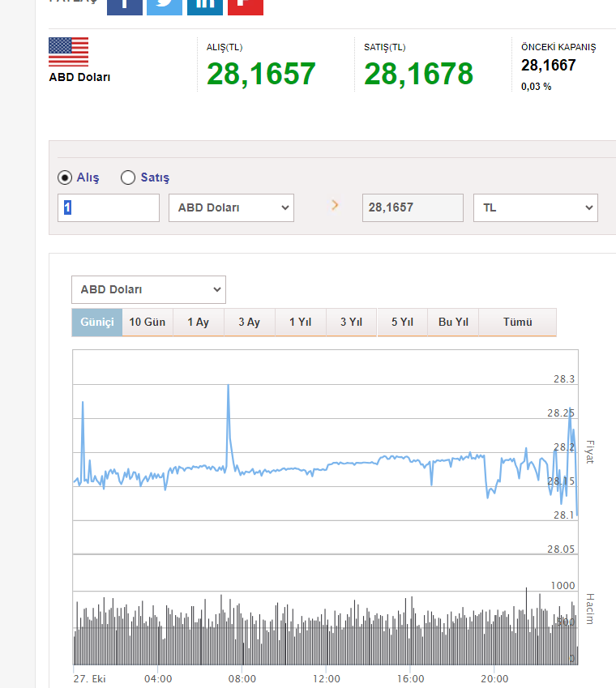Share the page on LinkedIn
Screen dimensions: 616x688
coord(205,7)
